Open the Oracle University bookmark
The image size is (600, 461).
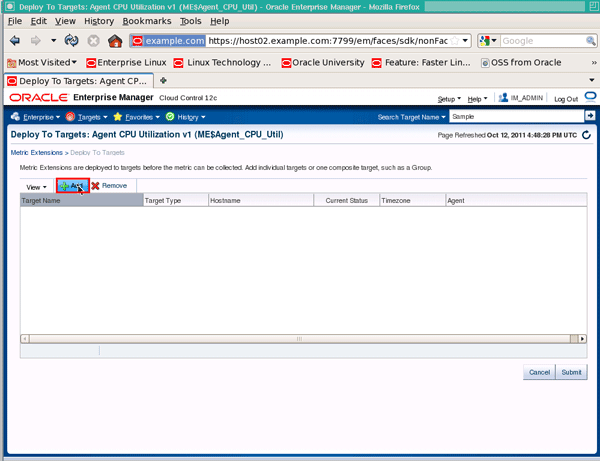coord(323,62)
